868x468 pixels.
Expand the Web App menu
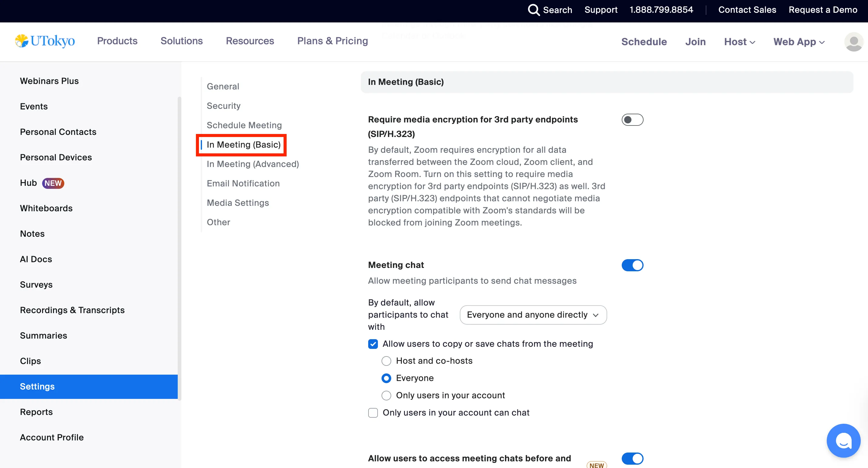(x=799, y=42)
